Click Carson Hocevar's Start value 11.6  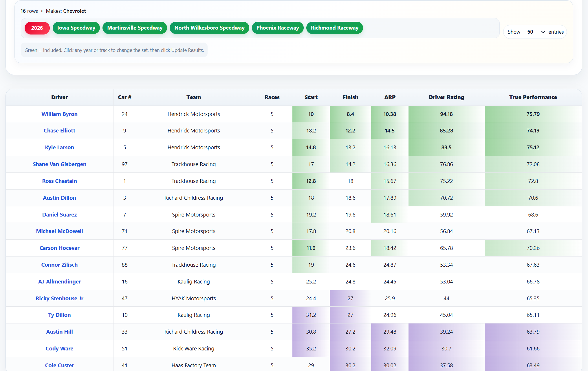tap(311, 248)
